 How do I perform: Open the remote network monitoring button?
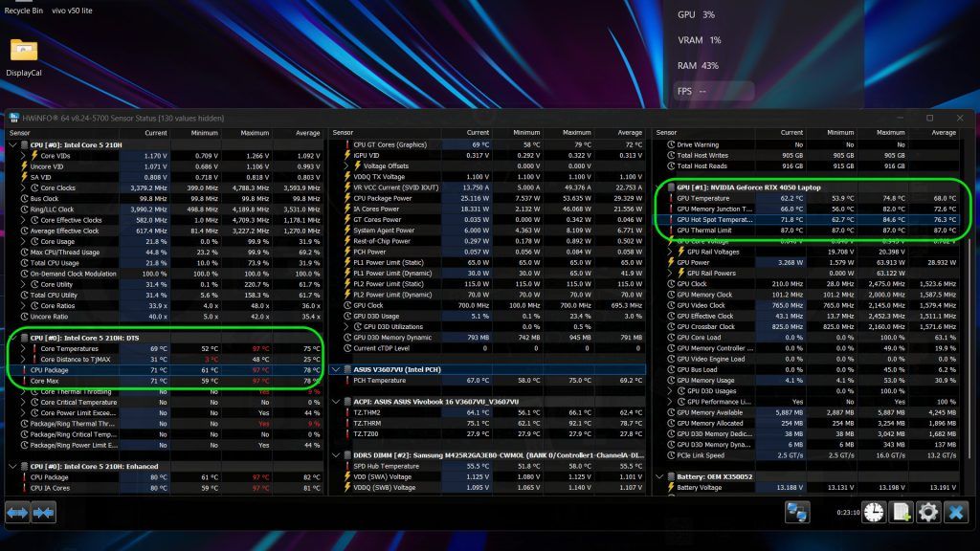pos(797,513)
